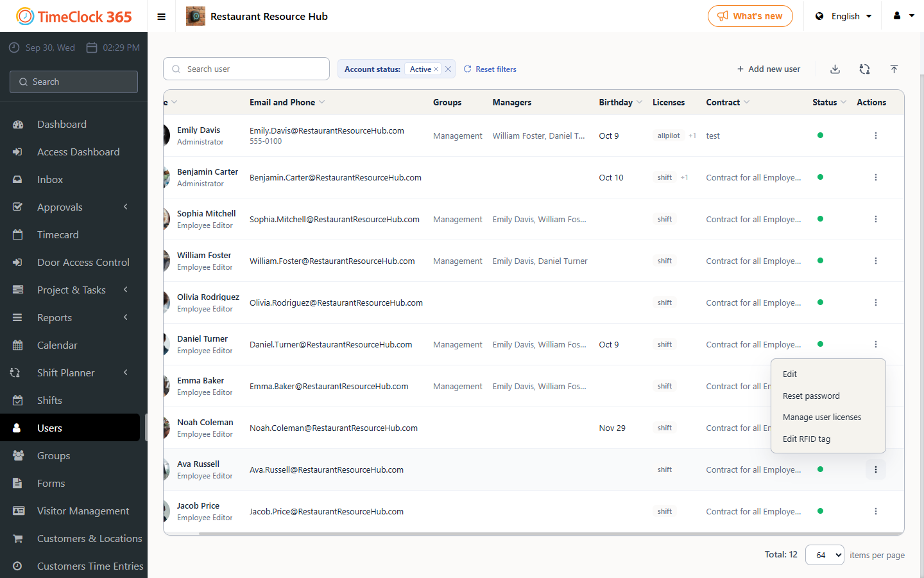924x578 pixels.
Task: Click the hamburger menu icon
Action: (162, 17)
